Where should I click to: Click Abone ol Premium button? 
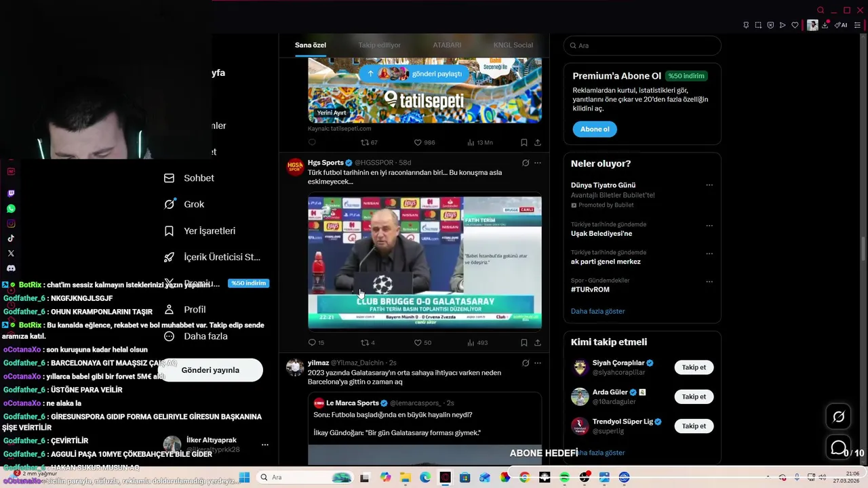click(595, 129)
